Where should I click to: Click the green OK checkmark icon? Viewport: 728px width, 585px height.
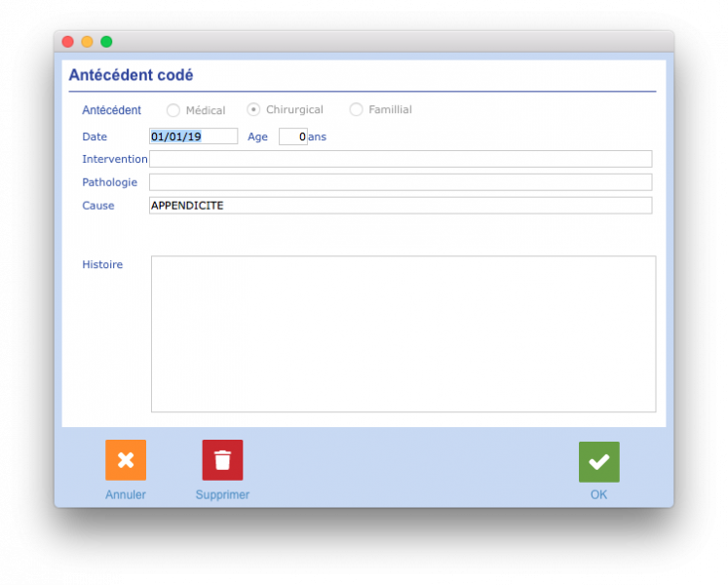599,462
